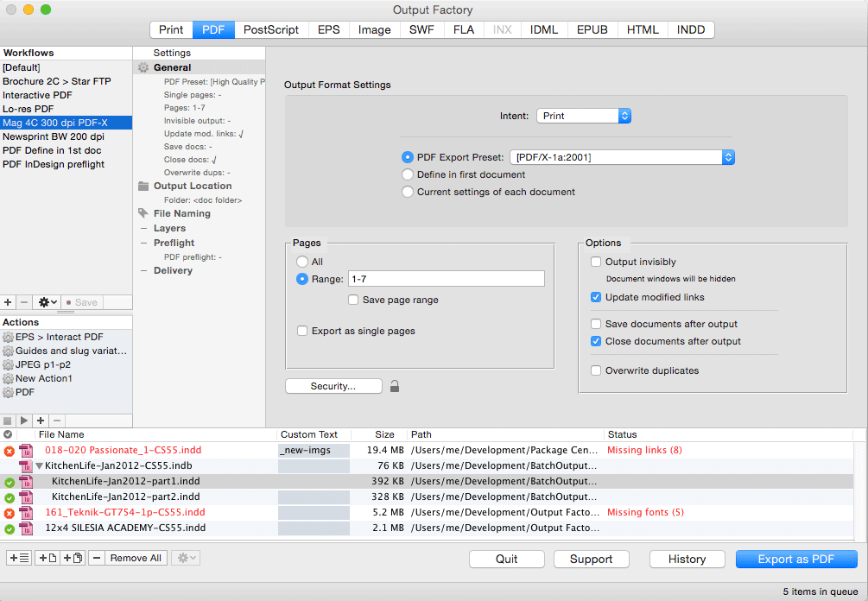This screenshot has height=601, width=868.
Task: Open the Intent dropdown
Action: [x=584, y=116]
